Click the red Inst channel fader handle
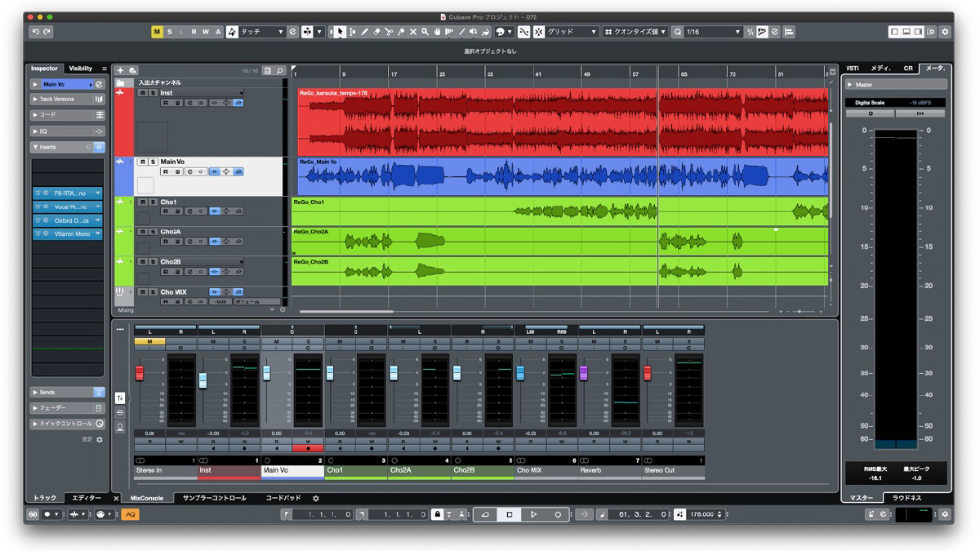This screenshot has height=551, width=980. pos(203,381)
